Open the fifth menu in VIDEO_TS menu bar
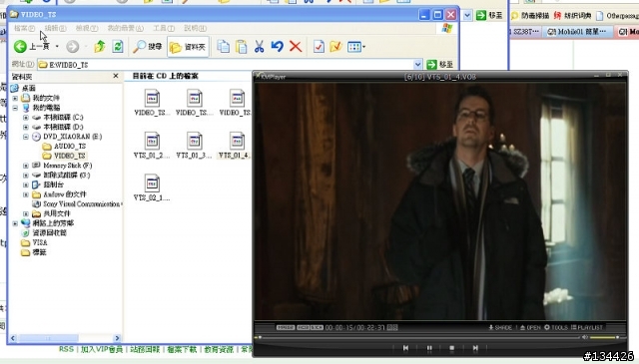 164,28
